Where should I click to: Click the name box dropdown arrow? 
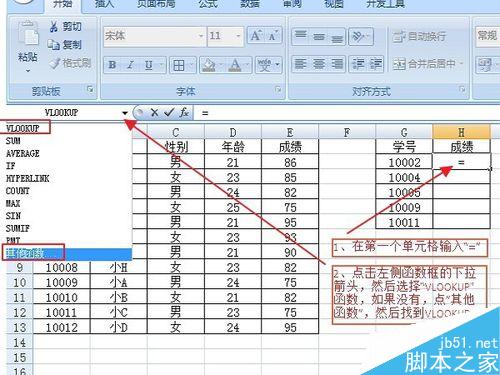pos(125,113)
